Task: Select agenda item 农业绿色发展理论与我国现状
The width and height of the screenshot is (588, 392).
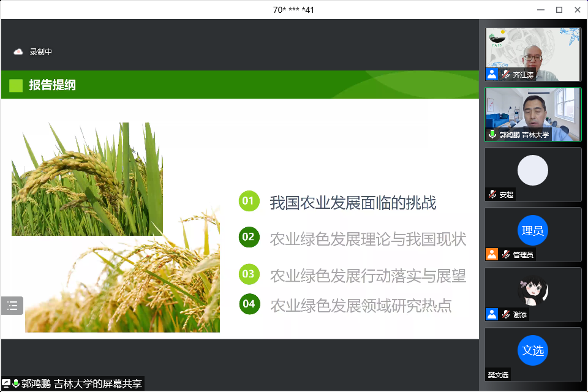Action: coord(367,239)
